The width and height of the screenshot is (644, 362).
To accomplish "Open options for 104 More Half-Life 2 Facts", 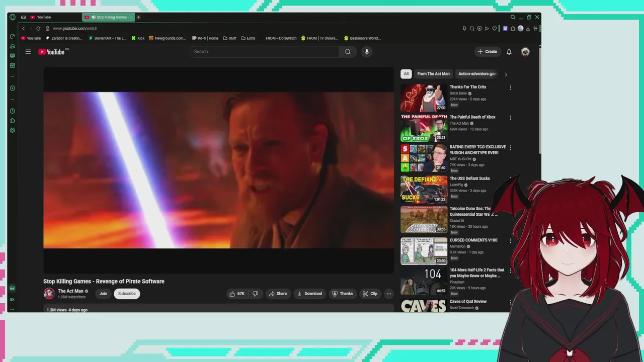I will (510, 271).
